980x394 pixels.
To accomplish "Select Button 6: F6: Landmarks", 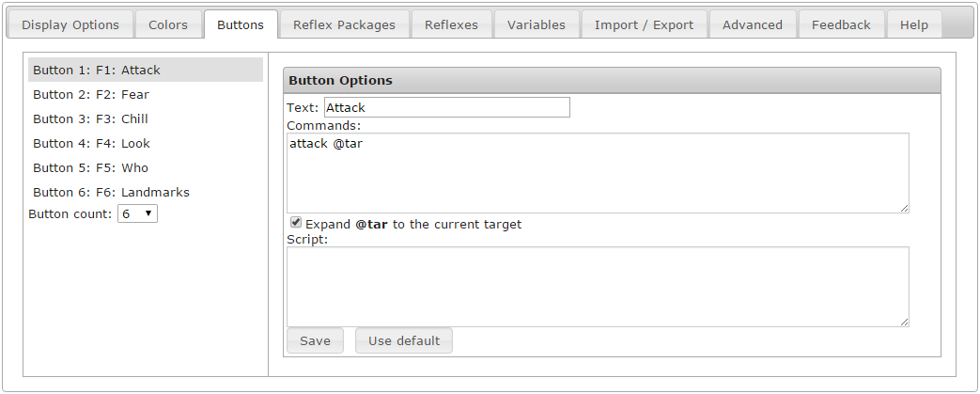I will tap(111, 193).
